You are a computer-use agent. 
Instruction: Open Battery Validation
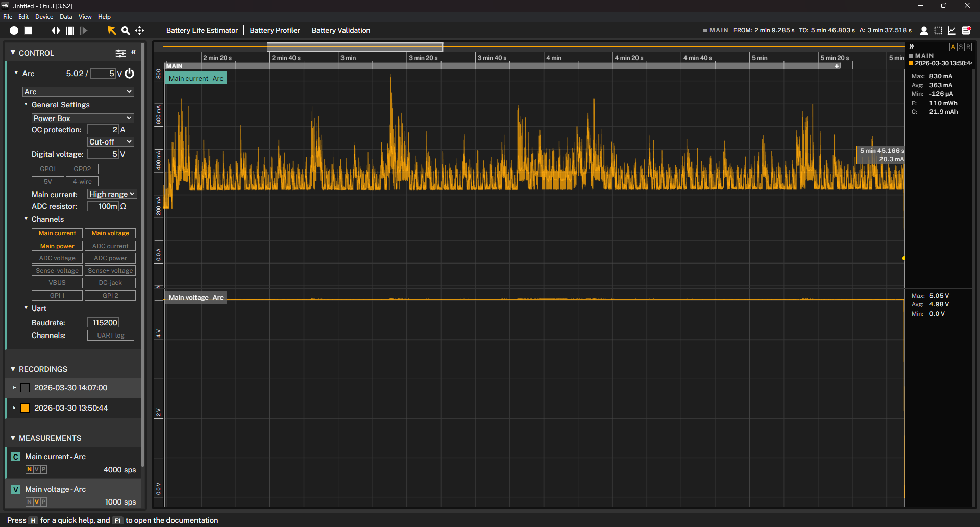point(341,30)
